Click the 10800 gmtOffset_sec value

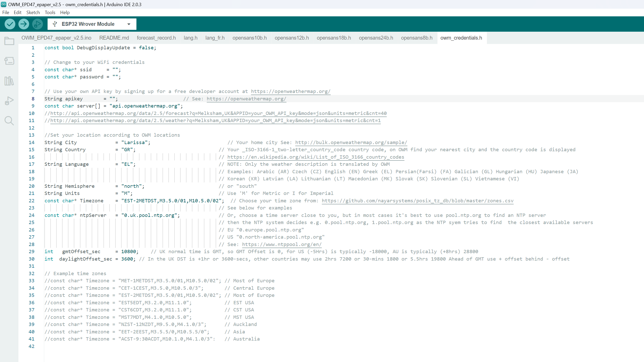(128, 251)
